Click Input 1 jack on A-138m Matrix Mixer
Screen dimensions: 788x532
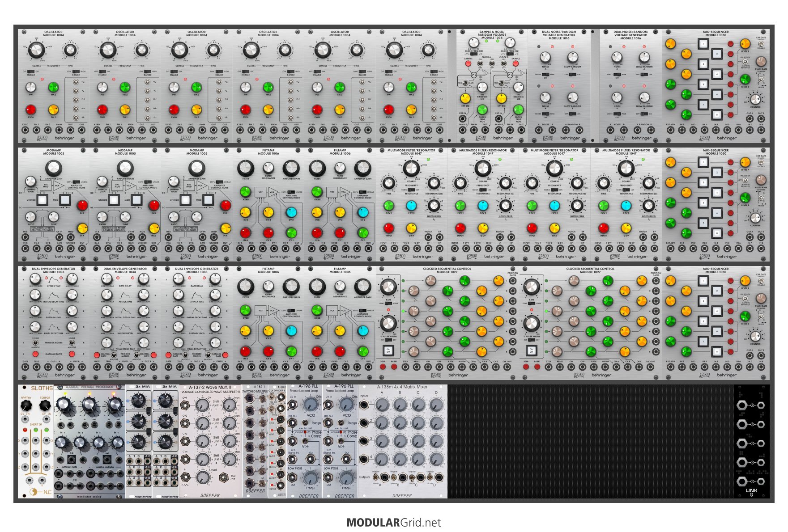click(365, 405)
